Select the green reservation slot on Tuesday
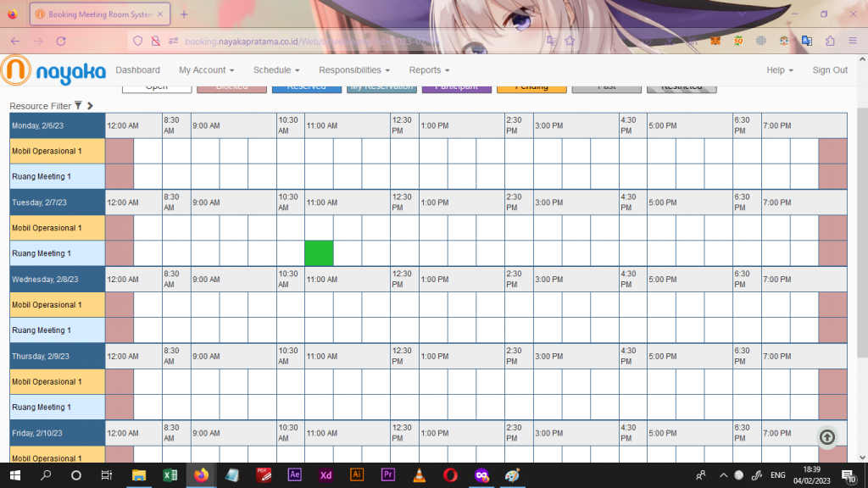Image resolution: width=868 pixels, height=488 pixels. [319, 253]
